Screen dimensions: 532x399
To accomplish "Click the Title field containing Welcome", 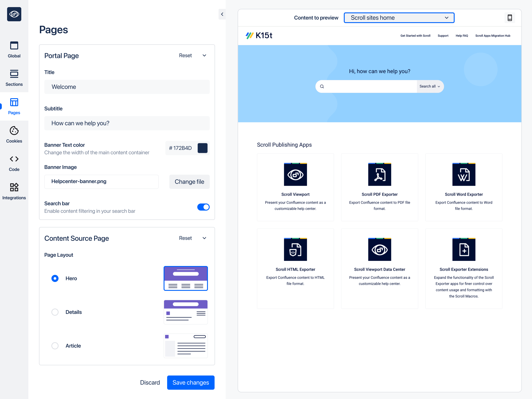I will click(x=127, y=87).
